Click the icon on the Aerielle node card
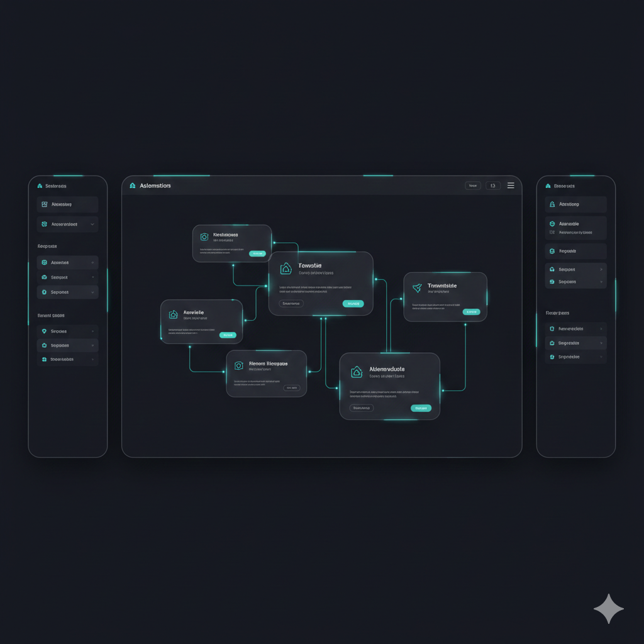 coord(173,314)
